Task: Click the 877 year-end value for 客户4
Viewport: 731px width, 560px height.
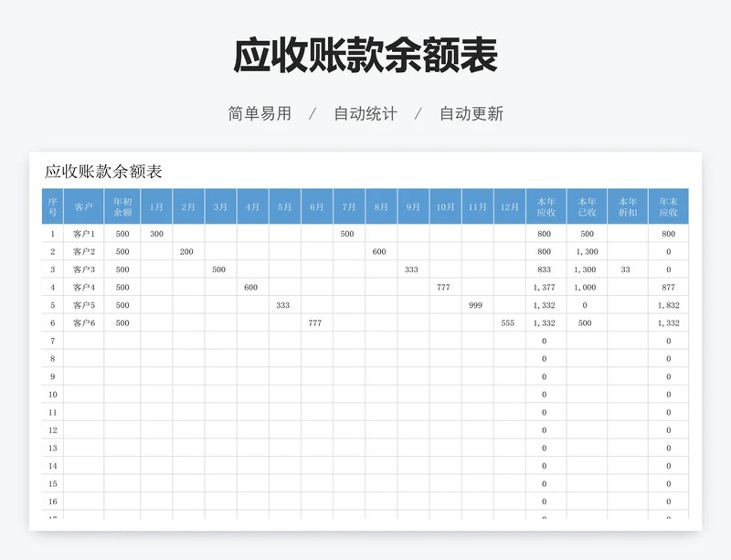Action: (x=669, y=287)
